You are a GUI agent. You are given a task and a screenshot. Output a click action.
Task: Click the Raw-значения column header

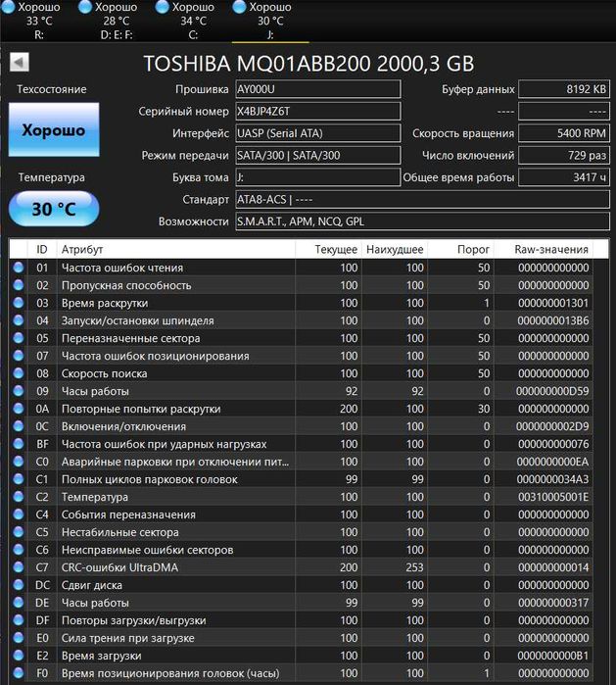click(x=544, y=250)
